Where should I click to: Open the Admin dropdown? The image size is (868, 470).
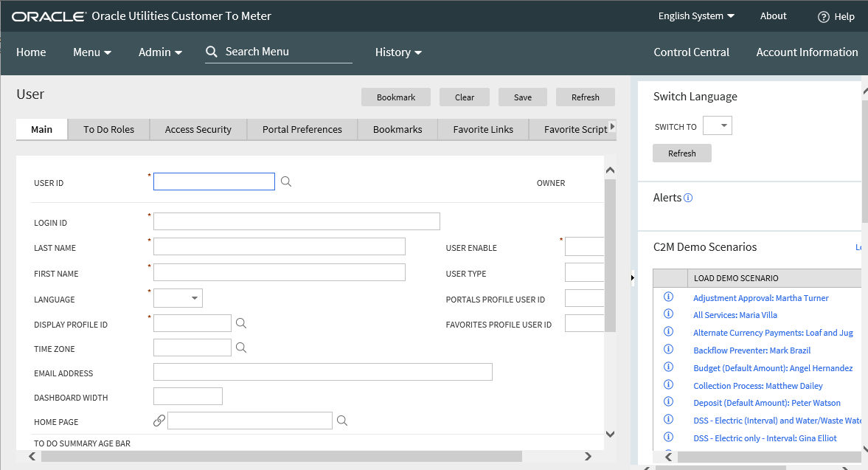160,52
